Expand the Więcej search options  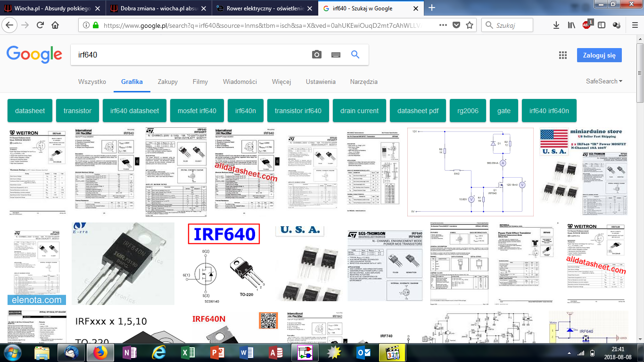281,82
